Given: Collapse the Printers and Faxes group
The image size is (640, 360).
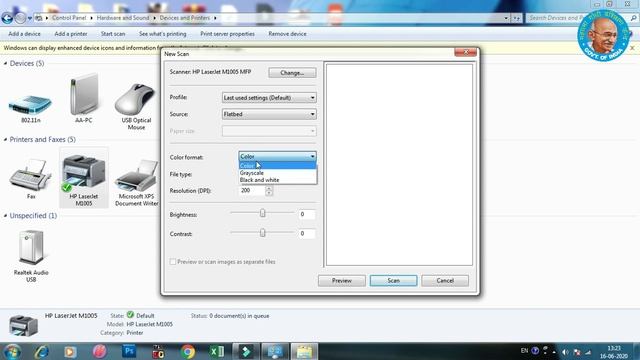Looking at the screenshot, I should pos(5,140).
